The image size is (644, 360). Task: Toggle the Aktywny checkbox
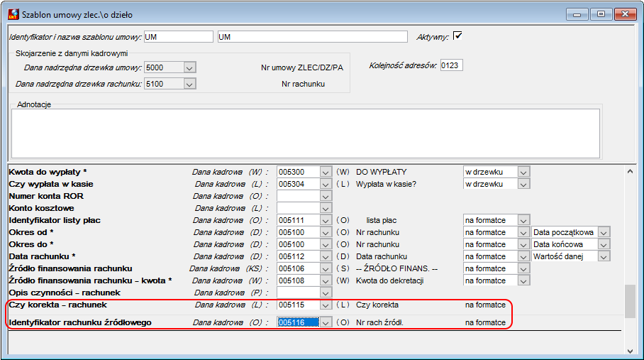(x=457, y=36)
